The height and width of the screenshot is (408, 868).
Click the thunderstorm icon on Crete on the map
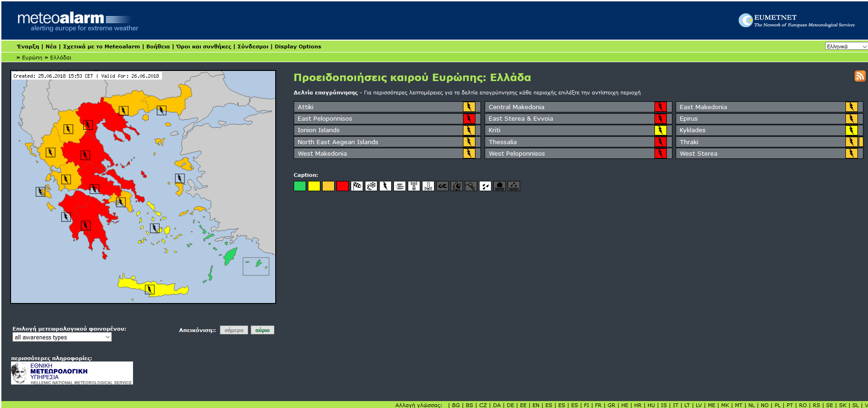tap(150, 289)
